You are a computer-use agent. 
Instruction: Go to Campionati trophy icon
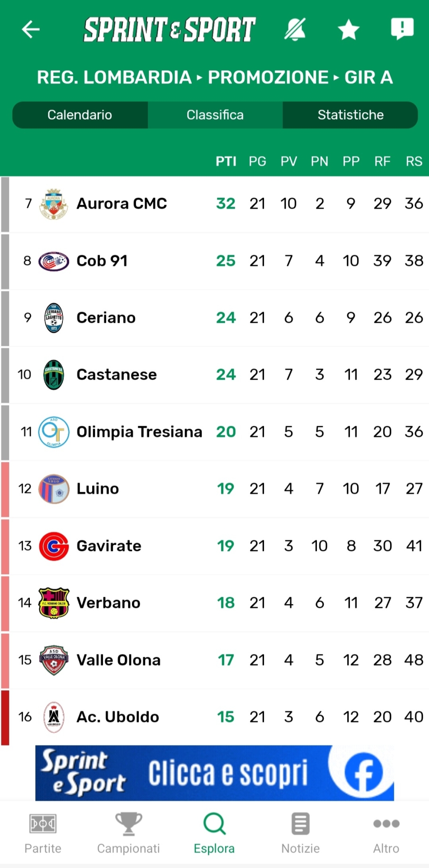pos(128,833)
